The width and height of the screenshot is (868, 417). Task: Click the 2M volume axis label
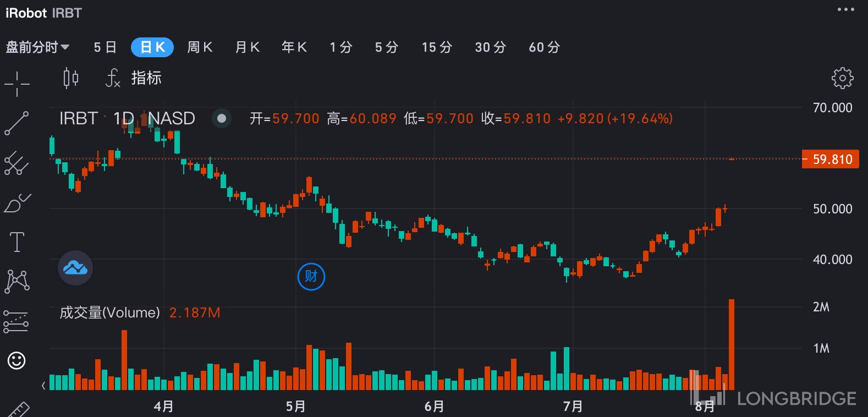(x=821, y=307)
